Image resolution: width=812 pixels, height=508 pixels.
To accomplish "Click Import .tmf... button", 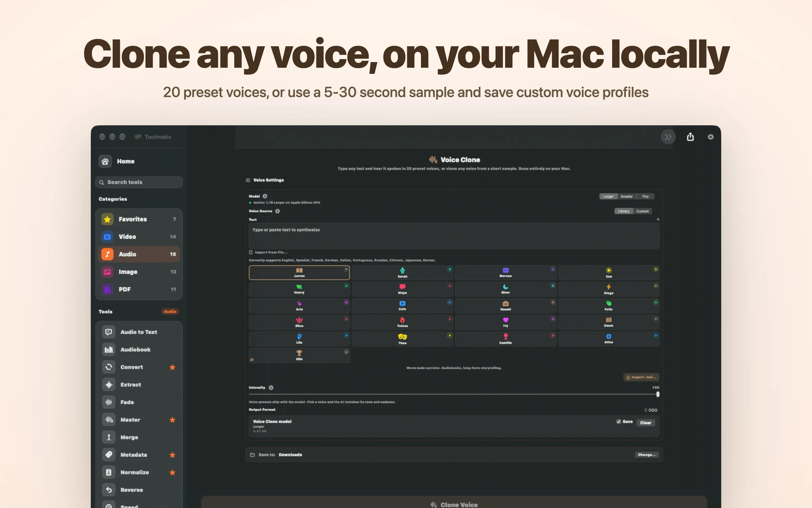I will [641, 377].
